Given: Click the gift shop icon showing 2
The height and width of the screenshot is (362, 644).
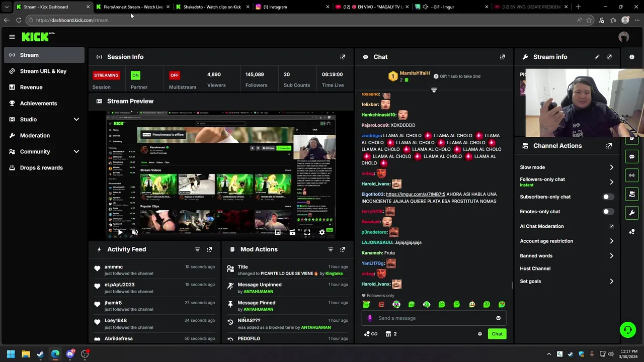Looking at the screenshot, I should click(391, 334).
